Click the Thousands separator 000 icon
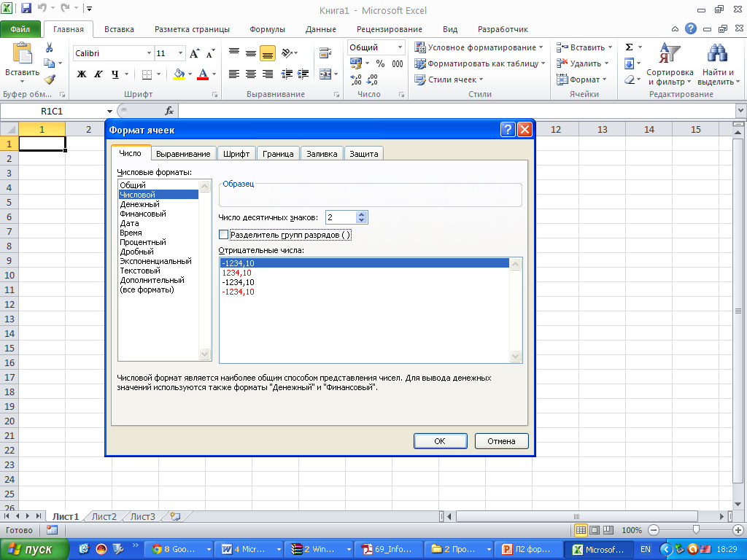The height and width of the screenshot is (560, 747). (x=398, y=63)
